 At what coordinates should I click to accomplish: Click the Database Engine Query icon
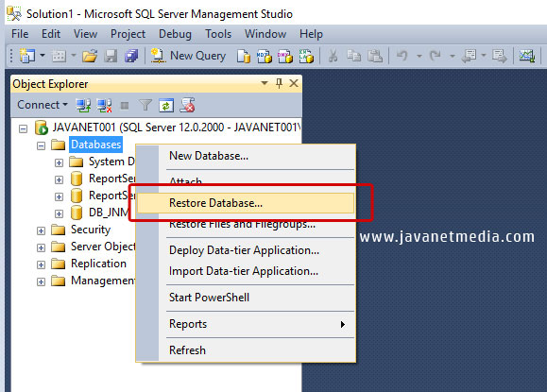(x=244, y=56)
